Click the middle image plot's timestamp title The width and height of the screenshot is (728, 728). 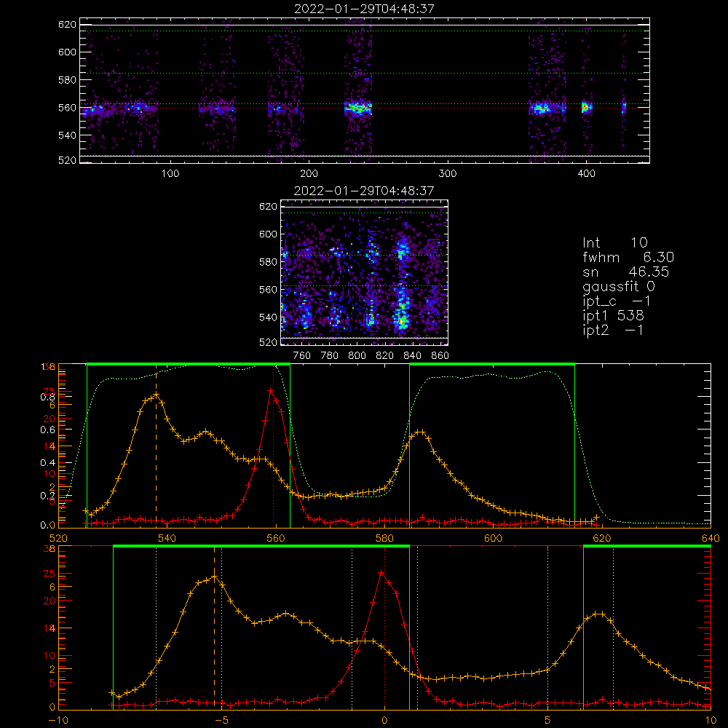click(x=364, y=190)
